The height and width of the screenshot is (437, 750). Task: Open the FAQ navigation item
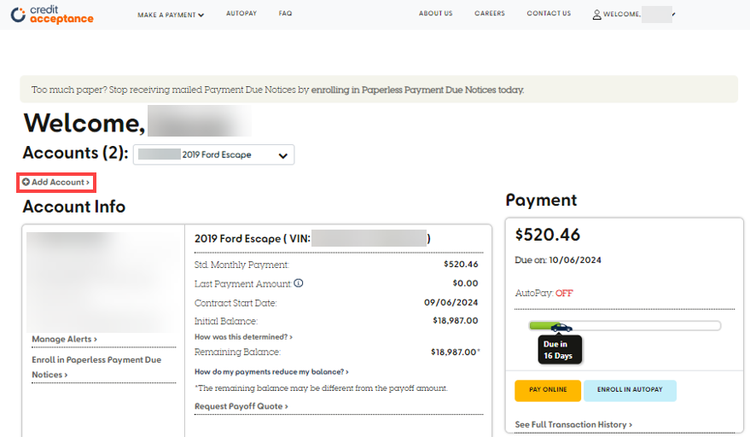coord(285,14)
